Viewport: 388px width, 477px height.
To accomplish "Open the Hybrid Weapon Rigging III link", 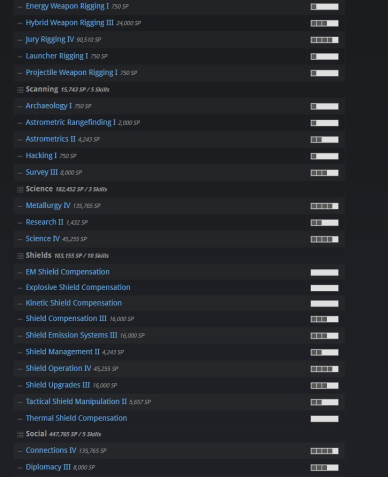I will pyautogui.click(x=70, y=23).
